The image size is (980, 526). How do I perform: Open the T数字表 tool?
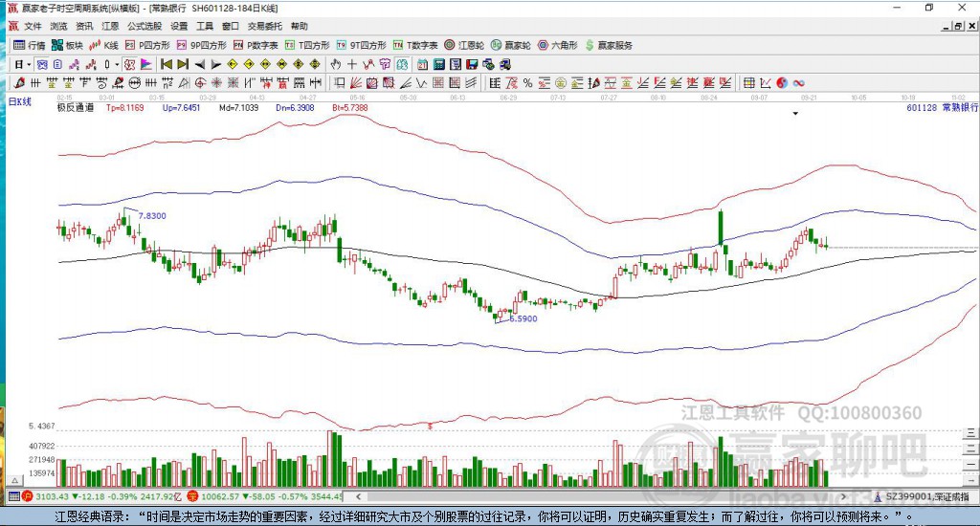415,45
